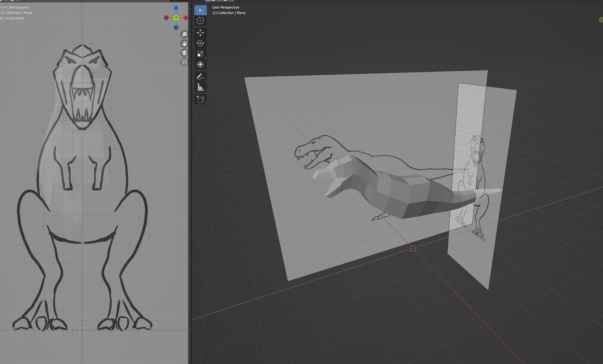The image size is (603, 364).
Task: Click the dark blue negative Z gizmo dot
Action: (x=176, y=28)
